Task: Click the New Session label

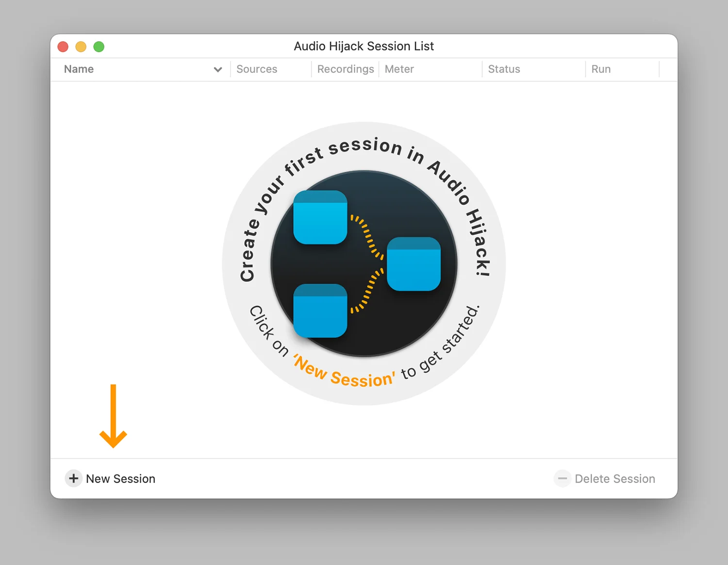Action: 120,479
